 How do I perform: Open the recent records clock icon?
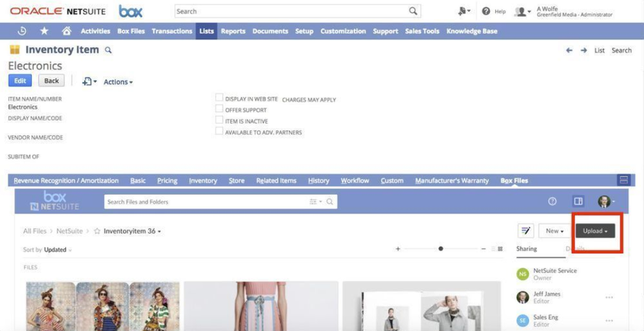pyautogui.click(x=22, y=31)
